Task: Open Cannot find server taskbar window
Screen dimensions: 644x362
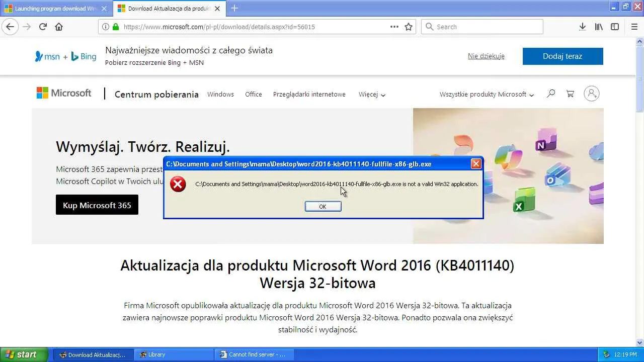Action: pos(255,354)
